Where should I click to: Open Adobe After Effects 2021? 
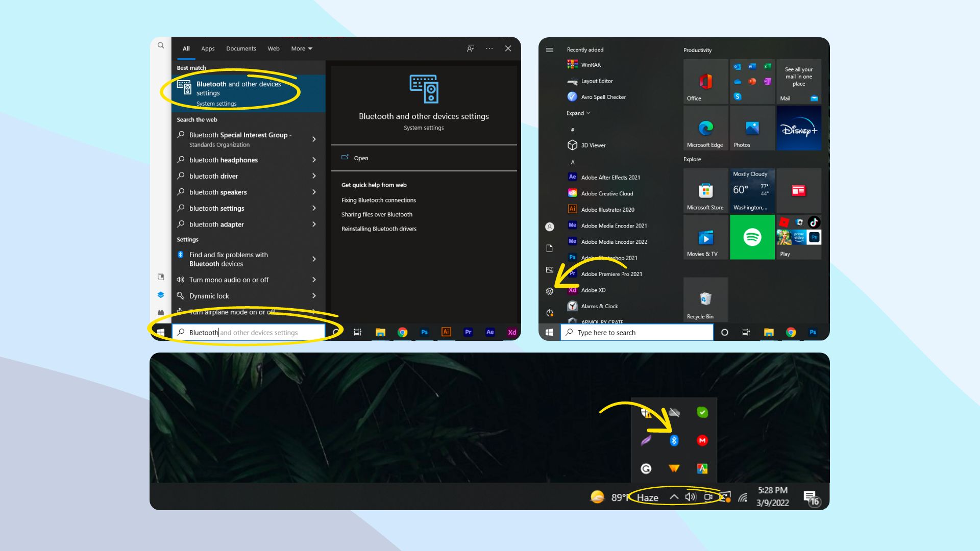pos(609,177)
